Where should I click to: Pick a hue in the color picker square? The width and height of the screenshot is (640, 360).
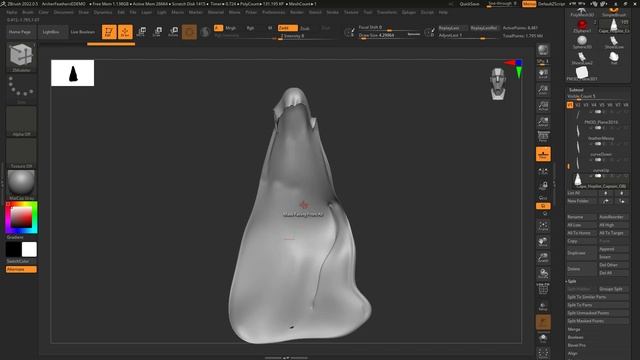click(21, 217)
